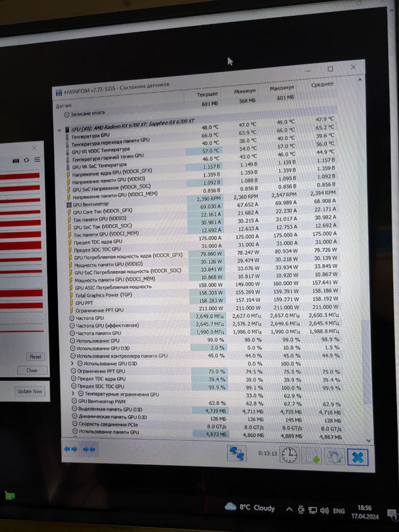The image size is (399, 532).
Task: Select the Динамическая память GPU D3D row
Action: coord(206,419)
